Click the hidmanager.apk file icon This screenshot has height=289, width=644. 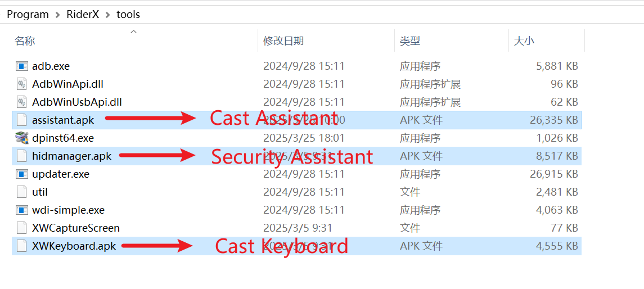click(22, 156)
